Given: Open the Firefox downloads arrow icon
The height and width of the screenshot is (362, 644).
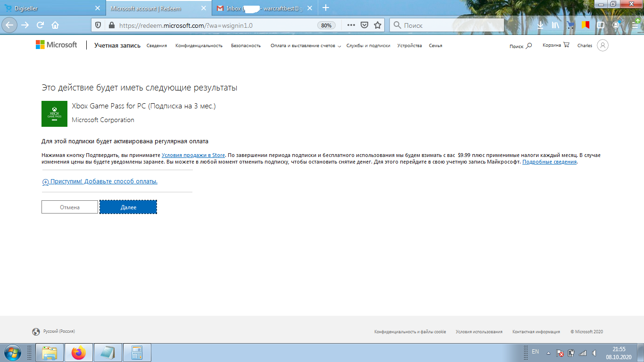Looking at the screenshot, I should pyautogui.click(x=540, y=25).
